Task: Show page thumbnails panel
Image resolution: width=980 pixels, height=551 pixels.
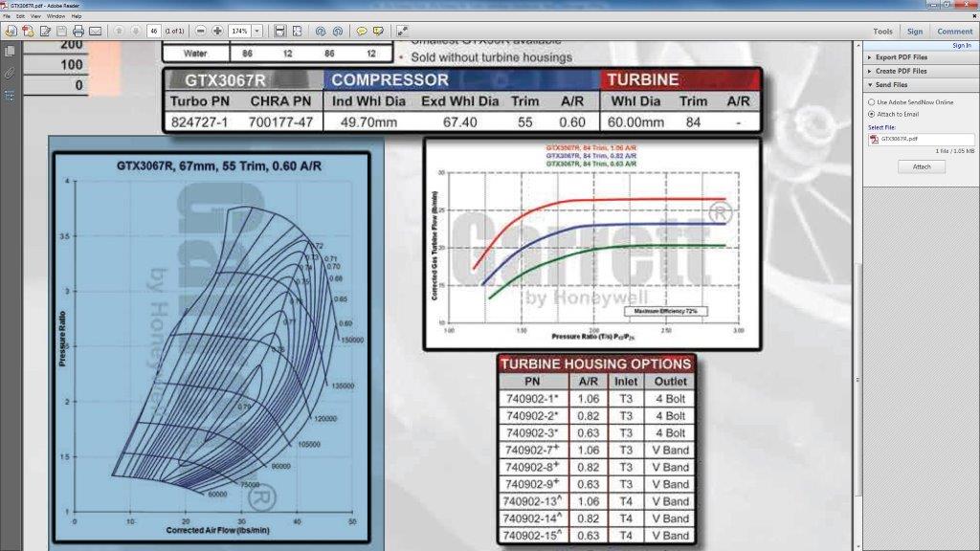Action: 10,51
